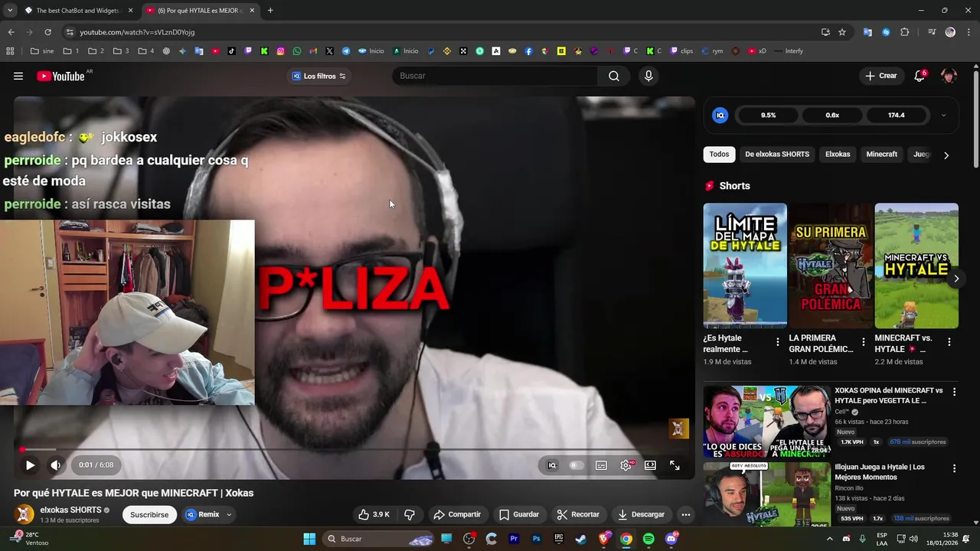The height and width of the screenshot is (551, 980).
Task: Open YouTube notifications bell
Action: 920,76
